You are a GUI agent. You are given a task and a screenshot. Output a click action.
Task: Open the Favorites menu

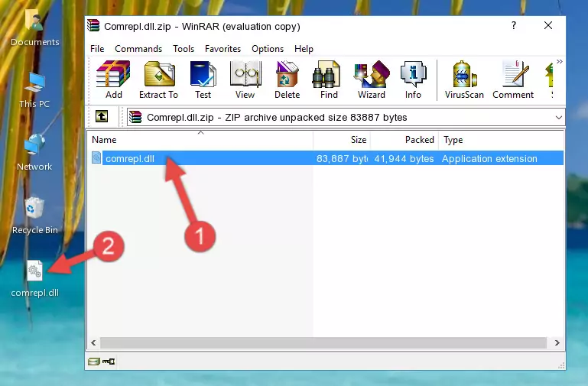coord(223,49)
